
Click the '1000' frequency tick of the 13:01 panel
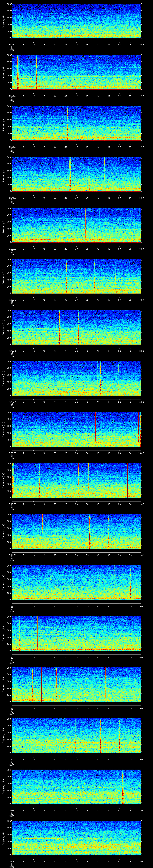pos(8,4)
